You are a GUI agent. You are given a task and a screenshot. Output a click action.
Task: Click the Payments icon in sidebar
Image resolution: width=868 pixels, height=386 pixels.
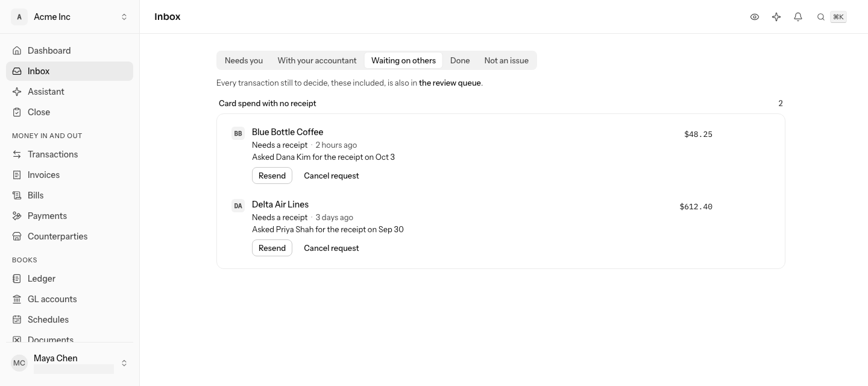click(x=17, y=216)
